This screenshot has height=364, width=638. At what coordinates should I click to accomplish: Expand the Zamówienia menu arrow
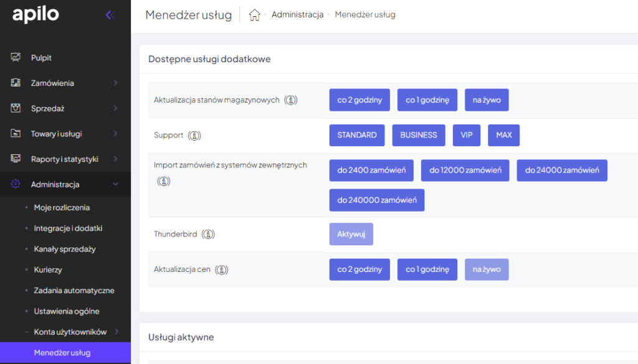(x=116, y=83)
